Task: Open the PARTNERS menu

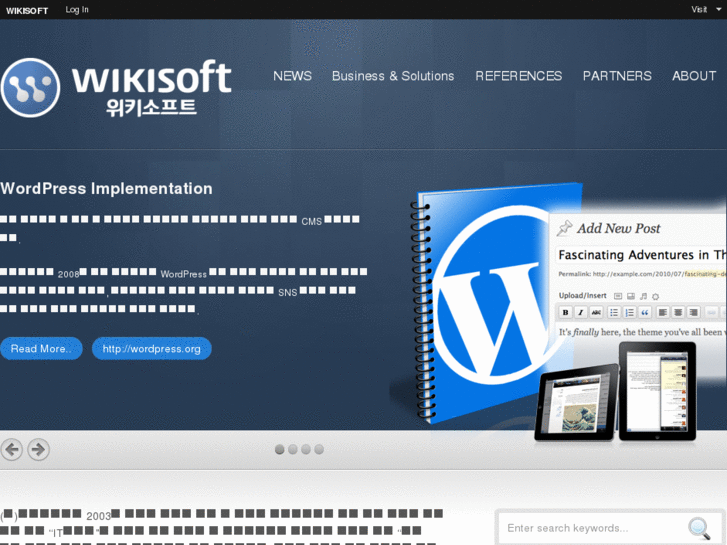Action: [617, 76]
